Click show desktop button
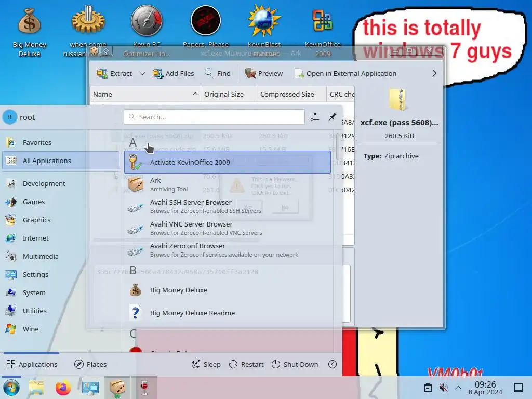 (x=518, y=388)
